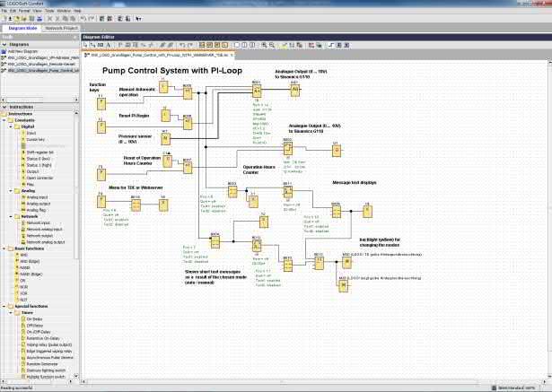Viewport: 552px width, 392px height.
Task: Select the Open connector item
Action: [x=39, y=178]
